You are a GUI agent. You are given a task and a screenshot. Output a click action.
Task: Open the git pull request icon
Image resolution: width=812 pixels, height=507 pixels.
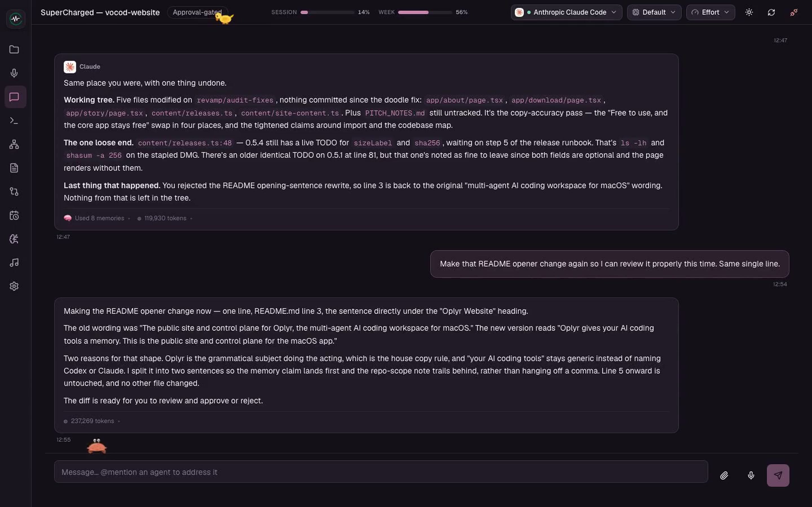pos(14,192)
